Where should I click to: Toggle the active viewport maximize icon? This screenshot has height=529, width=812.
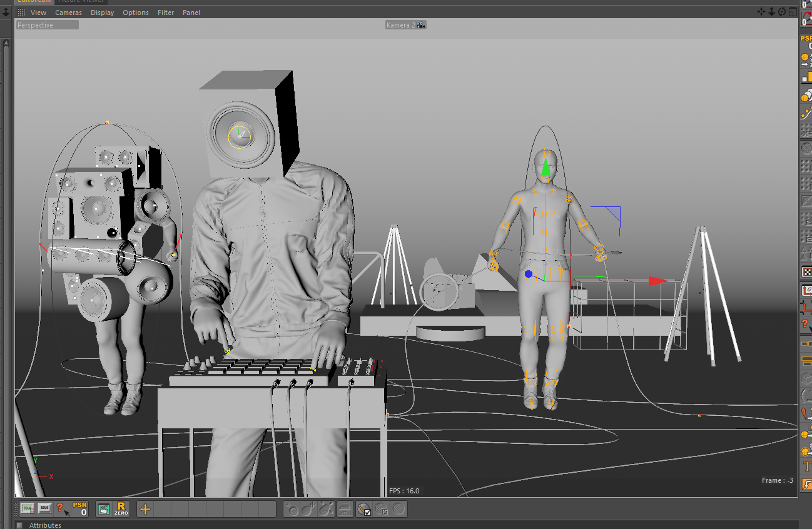(792, 12)
